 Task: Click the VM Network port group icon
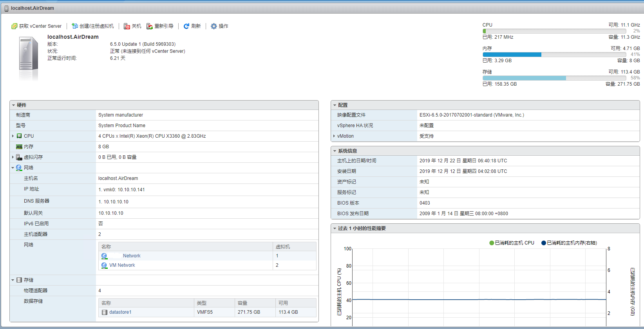(x=104, y=265)
